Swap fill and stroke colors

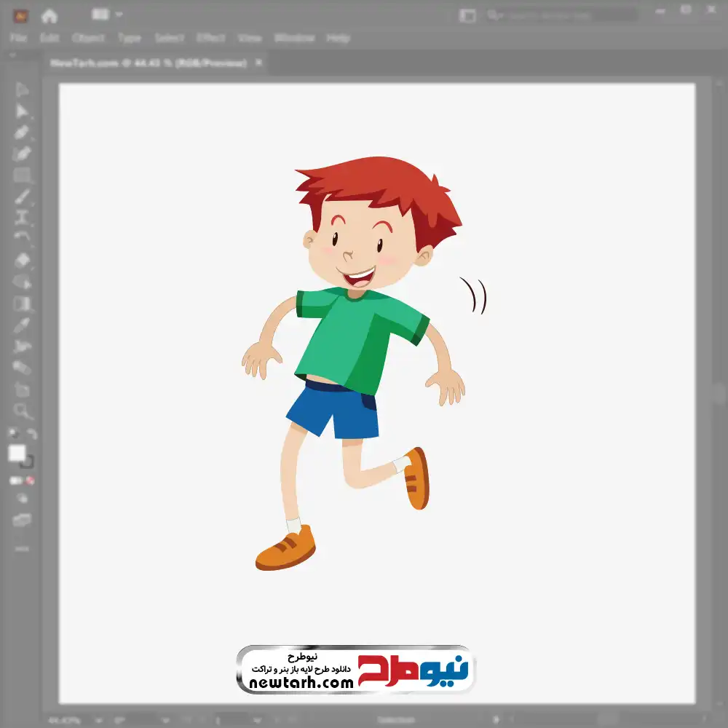[x=31, y=435]
